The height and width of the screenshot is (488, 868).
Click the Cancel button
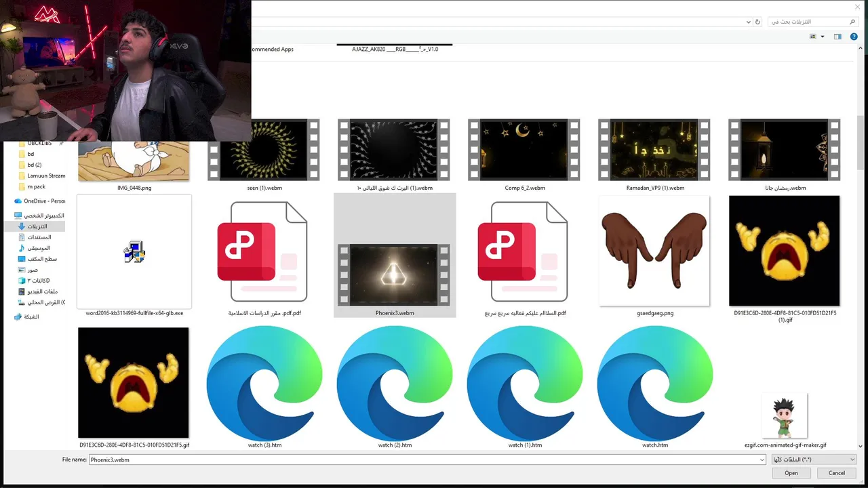pos(837,473)
